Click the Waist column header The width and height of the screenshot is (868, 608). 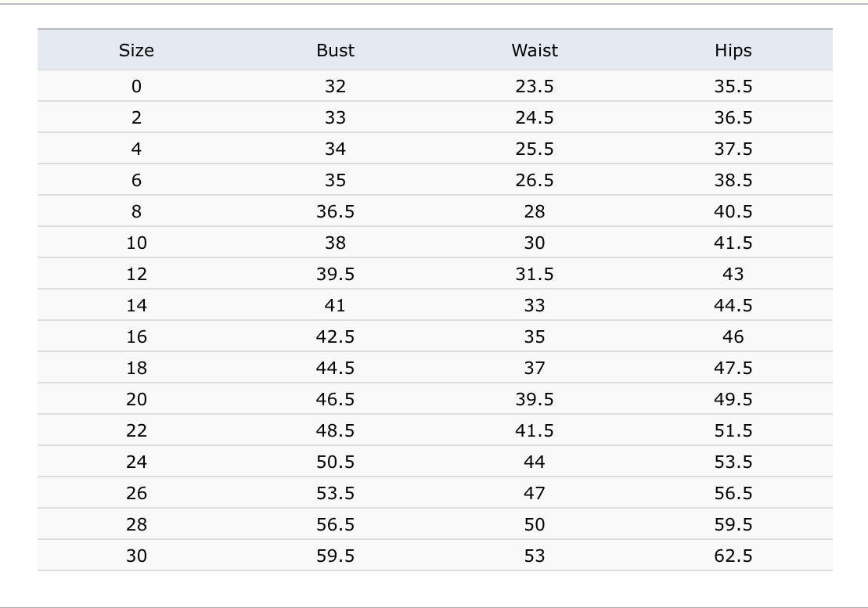(535, 50)
